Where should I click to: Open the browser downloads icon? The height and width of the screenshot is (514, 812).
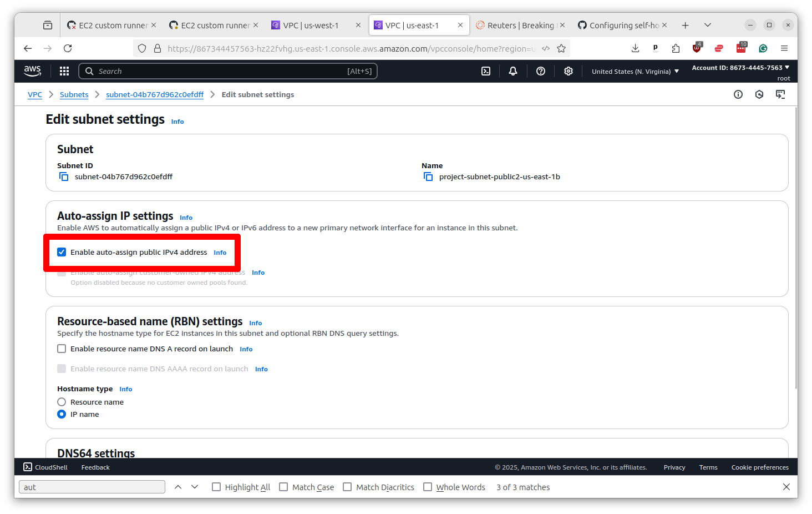coord(635,48)
